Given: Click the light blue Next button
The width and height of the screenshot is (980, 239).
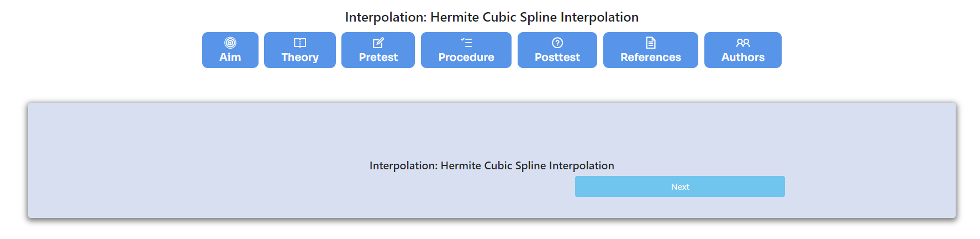Looking at the screenshot, I should pyautogui.click(x=680, y=186).
